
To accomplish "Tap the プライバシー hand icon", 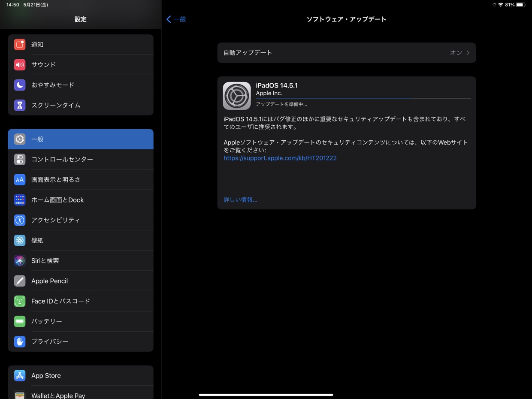I will coord(20,342).
